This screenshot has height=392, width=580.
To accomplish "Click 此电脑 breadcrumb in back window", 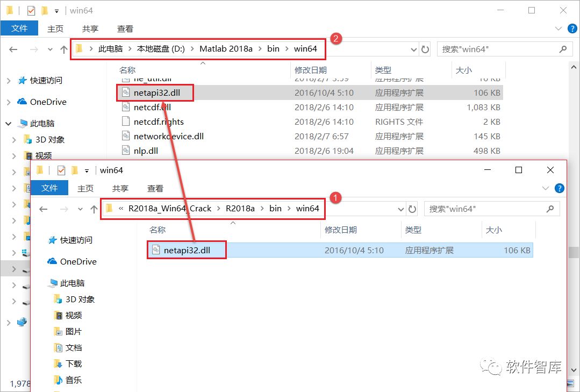I will [x=110, y=49].
